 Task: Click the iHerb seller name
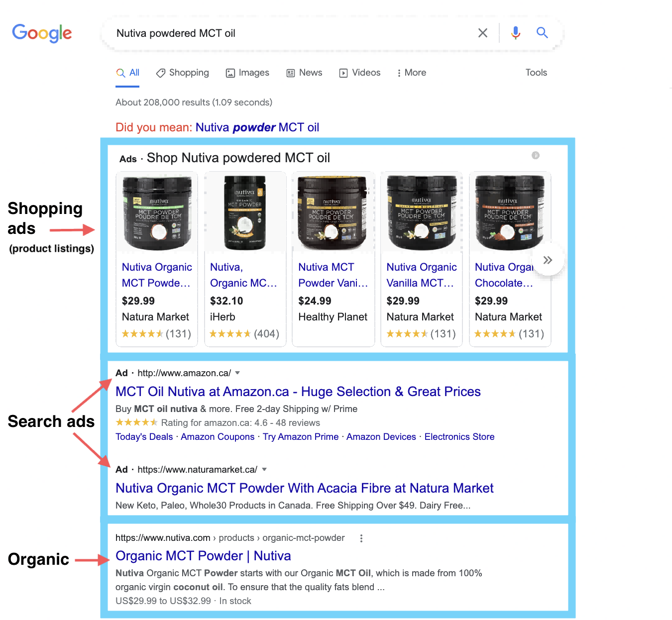(223, 317)
